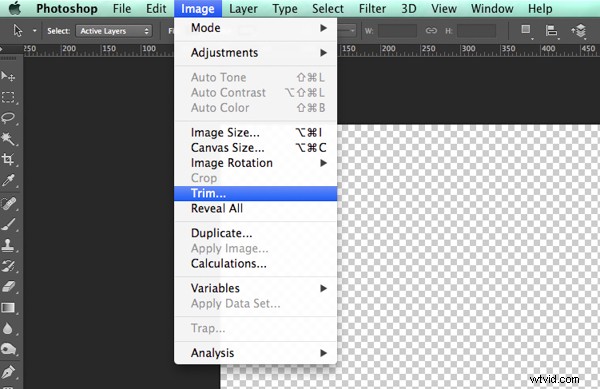The image size is (600, 389).
Task: Choose Reveal All menu item
Action: (x=256, y=208)
